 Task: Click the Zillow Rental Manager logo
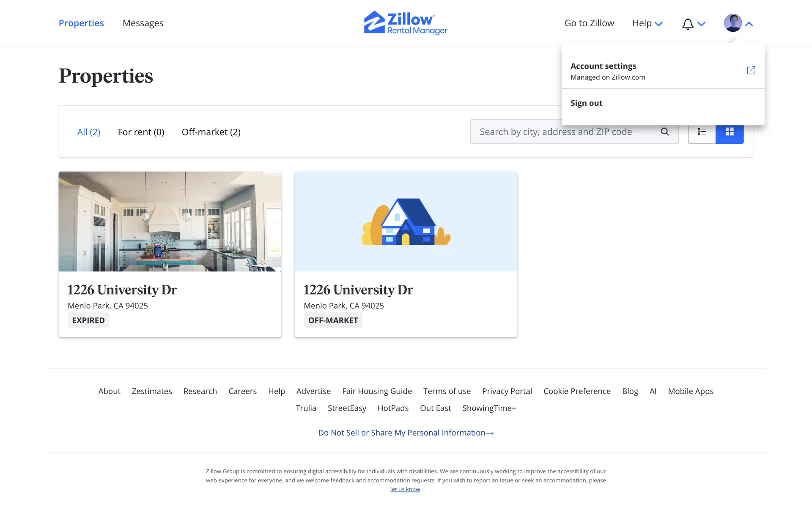[x=406, y=23]
